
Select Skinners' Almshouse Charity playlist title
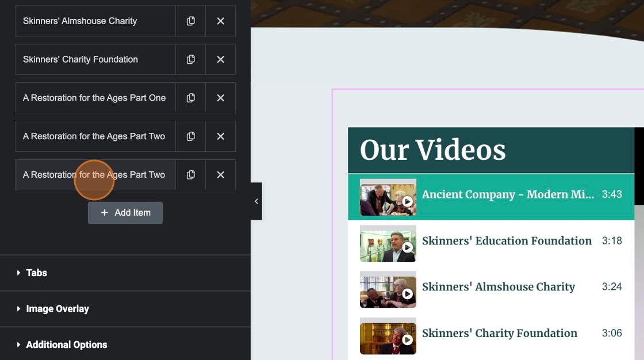point(499,287)
